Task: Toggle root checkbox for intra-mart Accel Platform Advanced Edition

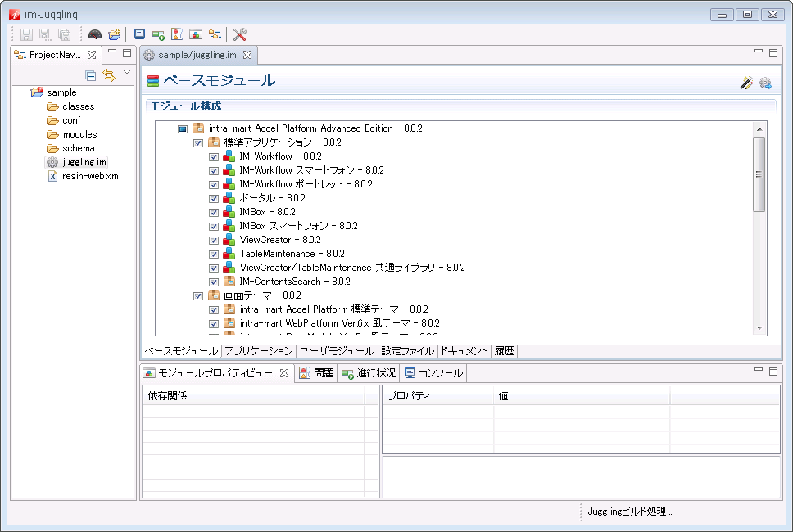Action: tap(183, 128)
